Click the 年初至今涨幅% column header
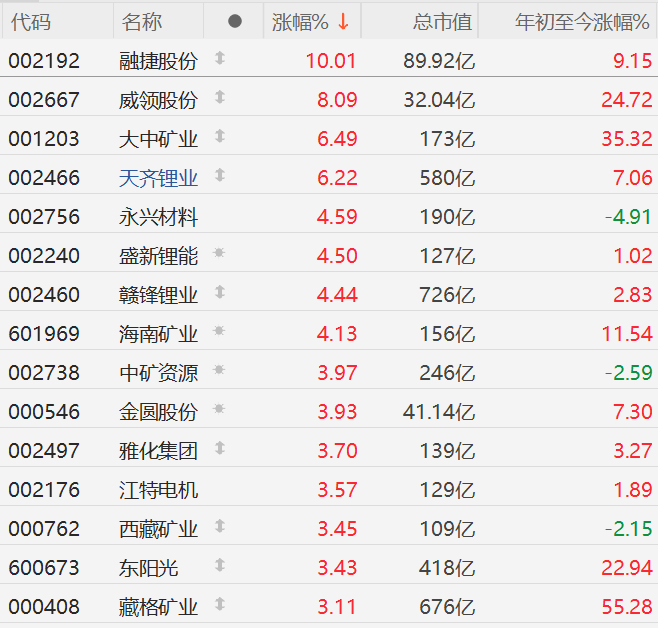The width and height of the screenshot is (658, 628). pos(582,22)
